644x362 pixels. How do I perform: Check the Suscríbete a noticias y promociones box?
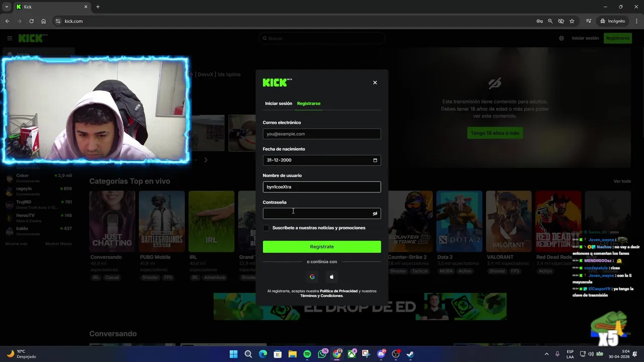pos(266,228)
